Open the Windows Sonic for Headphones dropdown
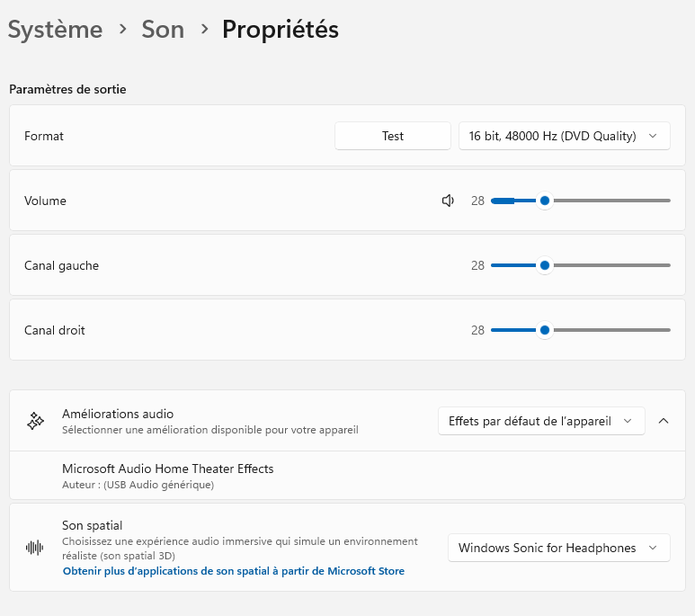This screenshot has height=616, width=695. tap(558, 548)
